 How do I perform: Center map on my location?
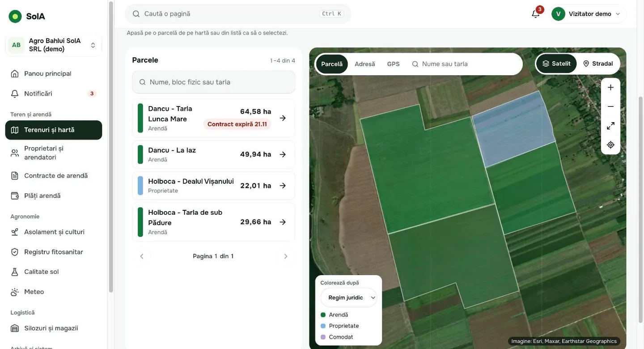click(610, 145)
